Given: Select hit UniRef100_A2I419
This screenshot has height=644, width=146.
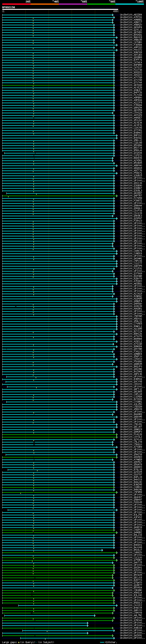Looking at the screenshot, I should [131, 294].
